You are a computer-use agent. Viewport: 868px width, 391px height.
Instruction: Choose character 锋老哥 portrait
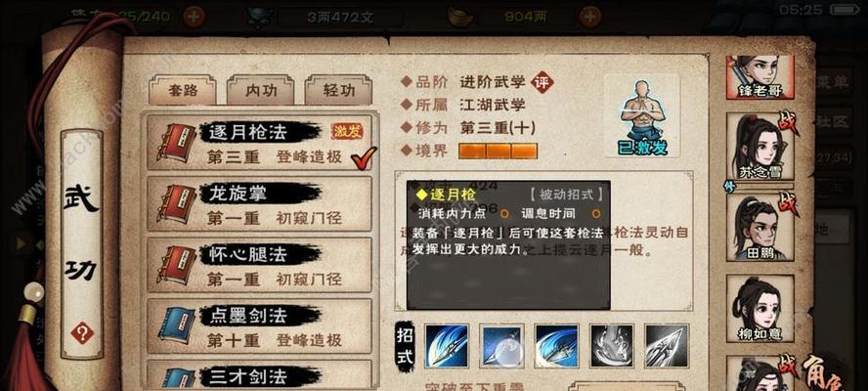759,76
